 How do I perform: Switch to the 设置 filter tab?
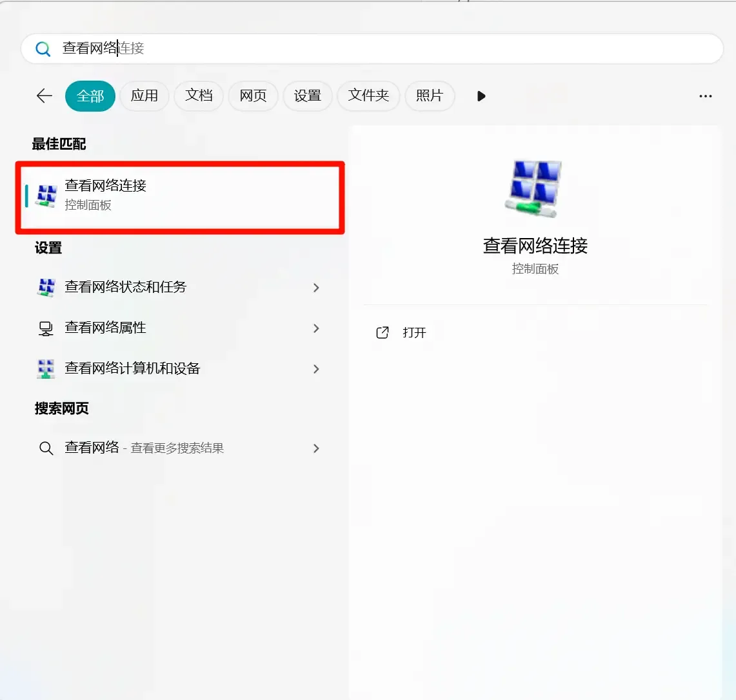(x=307, y=95)
